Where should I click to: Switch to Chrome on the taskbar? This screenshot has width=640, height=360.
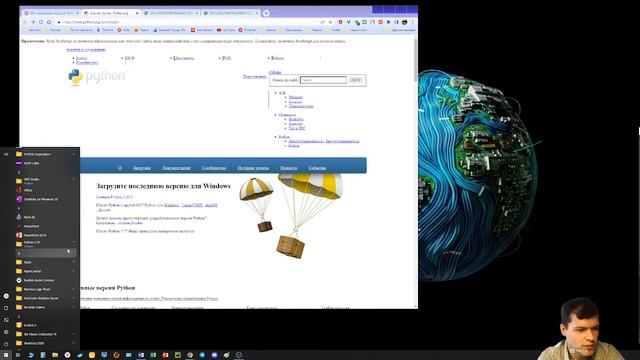[x=190, y=355]
